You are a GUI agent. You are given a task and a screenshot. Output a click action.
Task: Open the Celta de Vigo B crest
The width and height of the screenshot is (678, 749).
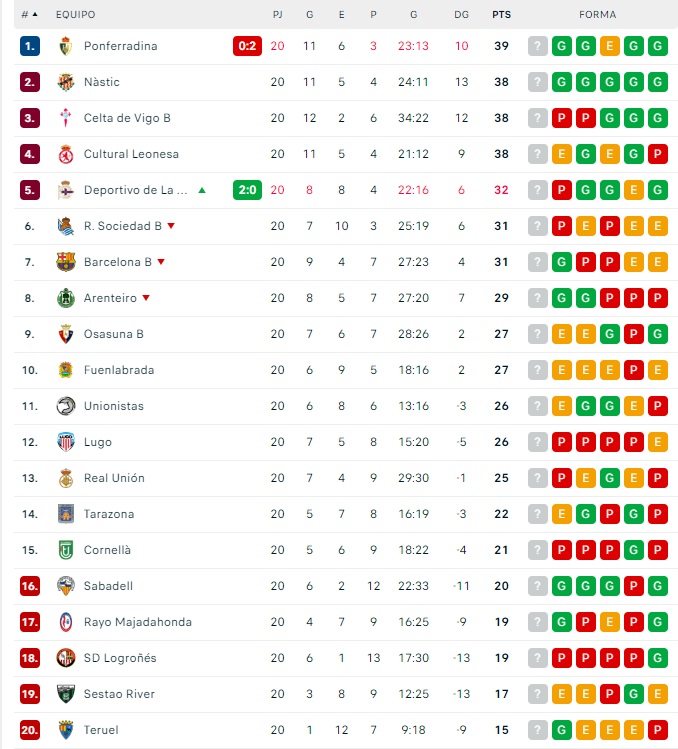[x=66, y=118]
